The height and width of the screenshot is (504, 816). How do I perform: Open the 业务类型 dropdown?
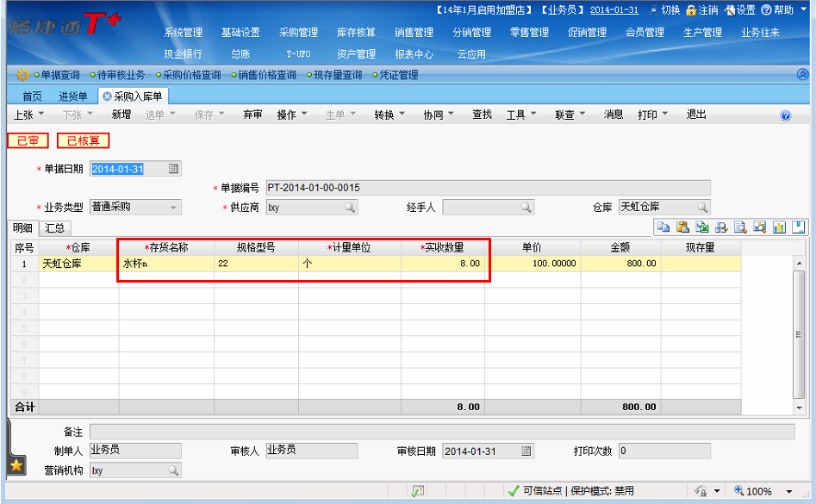coord(173,208)
